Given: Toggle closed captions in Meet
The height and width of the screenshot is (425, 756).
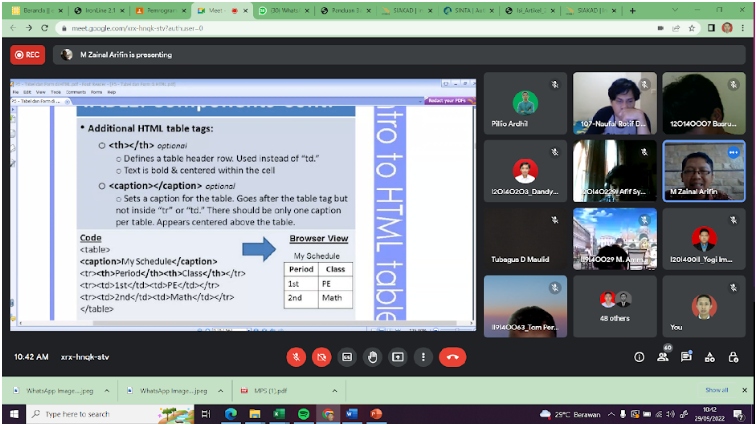Looking at the screenshot, I should [348, 356].
